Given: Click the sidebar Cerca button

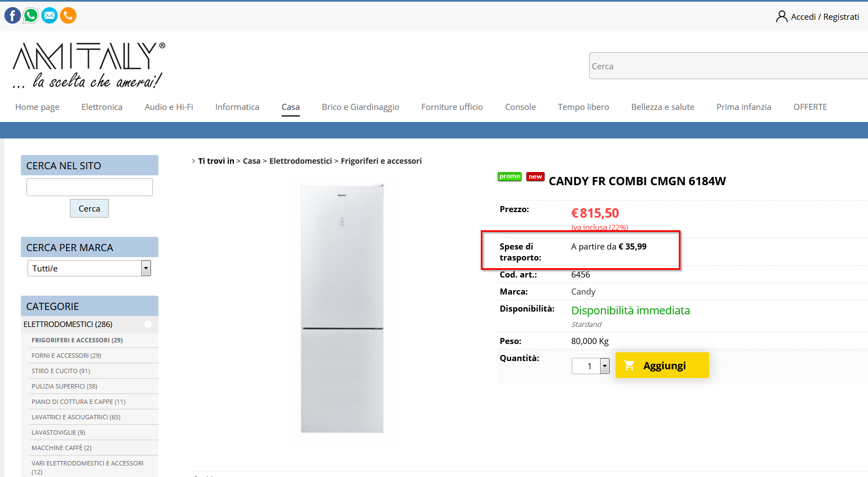Looking at the screenshot, I should (x=89, y=208).
